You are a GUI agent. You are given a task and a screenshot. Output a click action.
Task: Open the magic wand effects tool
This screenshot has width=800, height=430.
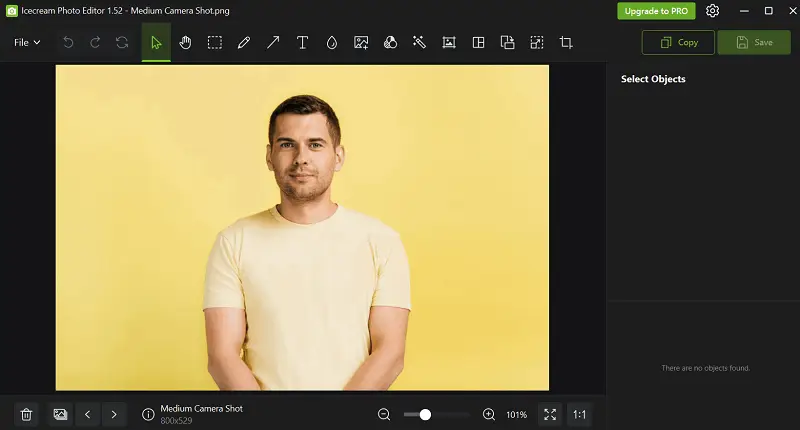(x=419, y=42)
